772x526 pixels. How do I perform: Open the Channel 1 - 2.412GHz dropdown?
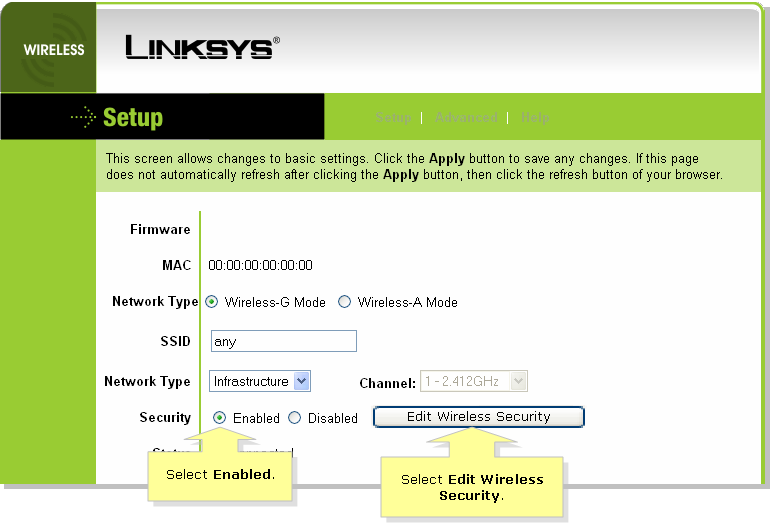click(474, 381)
